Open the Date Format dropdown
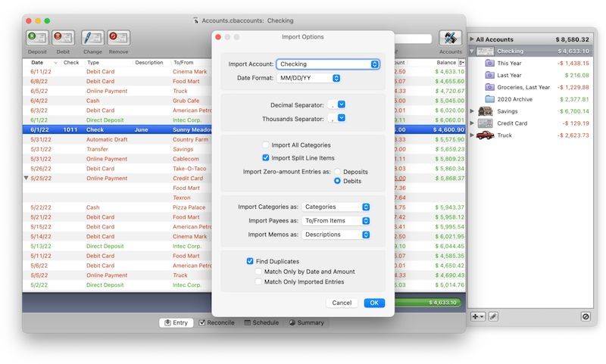The height and width of the screenshot is (364, 606). [309, 78]
